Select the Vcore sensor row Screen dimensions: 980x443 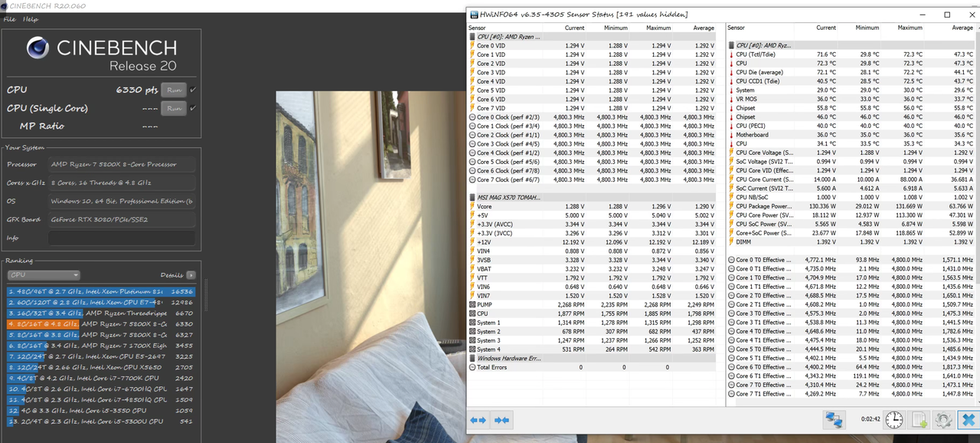592,207
